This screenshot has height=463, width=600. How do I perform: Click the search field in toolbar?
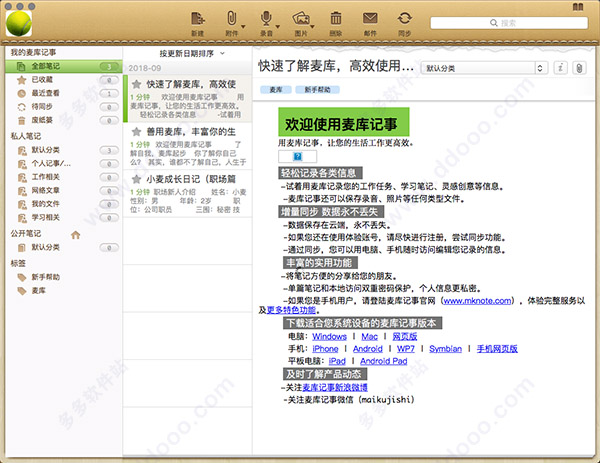pyautogui.click(x=509, y=23)
